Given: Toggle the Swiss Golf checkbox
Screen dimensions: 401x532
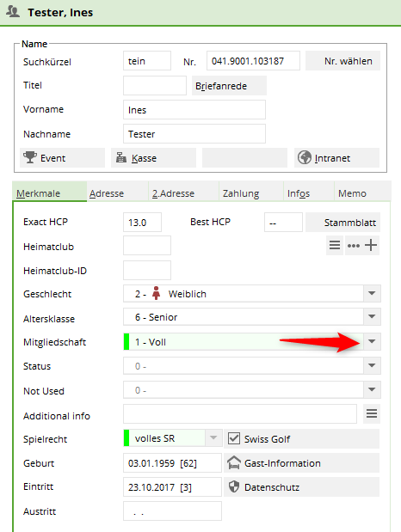Looking at the screenshot, I should [234, 438].
